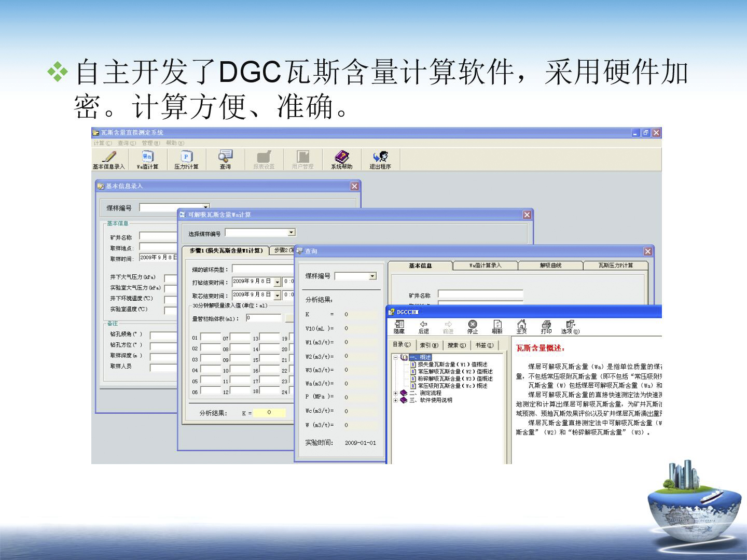Open 系统帮助 with the book icon
This screenshot has width=747, height=560.
point(341,160)
